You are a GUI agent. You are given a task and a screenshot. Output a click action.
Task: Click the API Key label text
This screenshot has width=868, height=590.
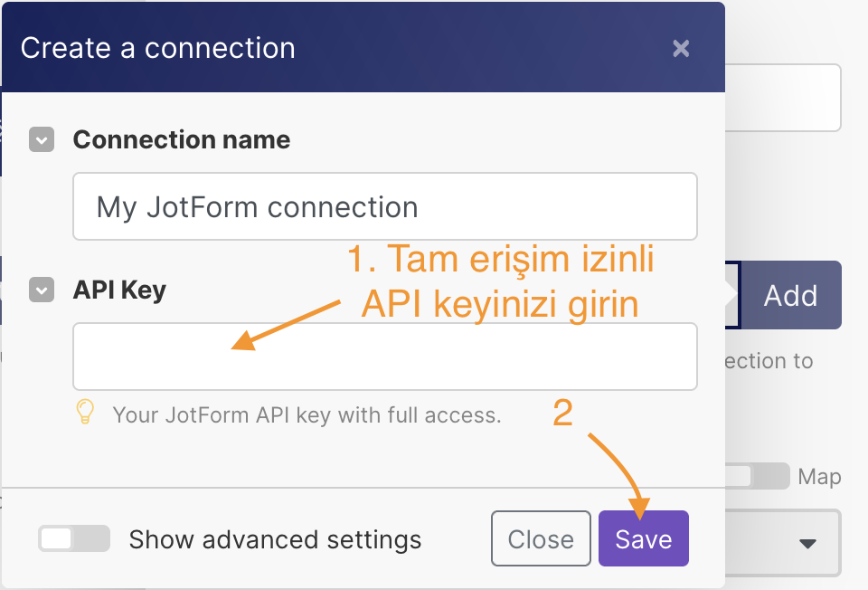coord(119,290)
